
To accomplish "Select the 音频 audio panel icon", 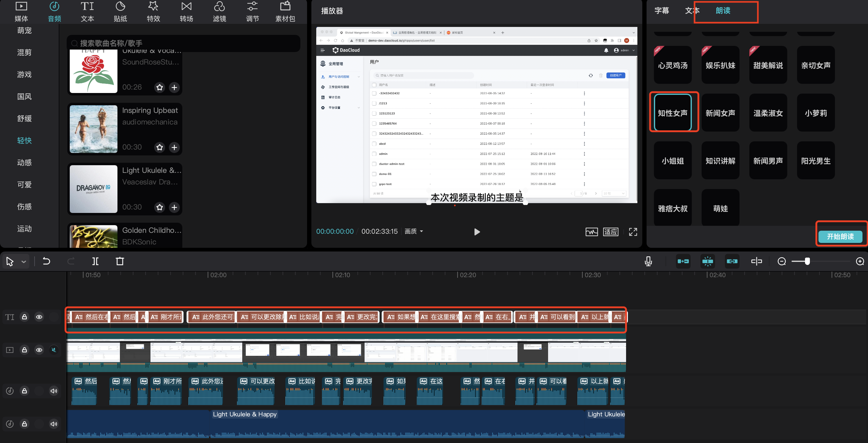I will (54, 11).
